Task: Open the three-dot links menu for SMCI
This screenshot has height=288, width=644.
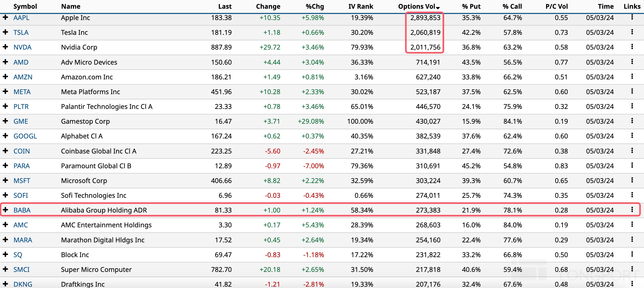Action: coord(632,269)
